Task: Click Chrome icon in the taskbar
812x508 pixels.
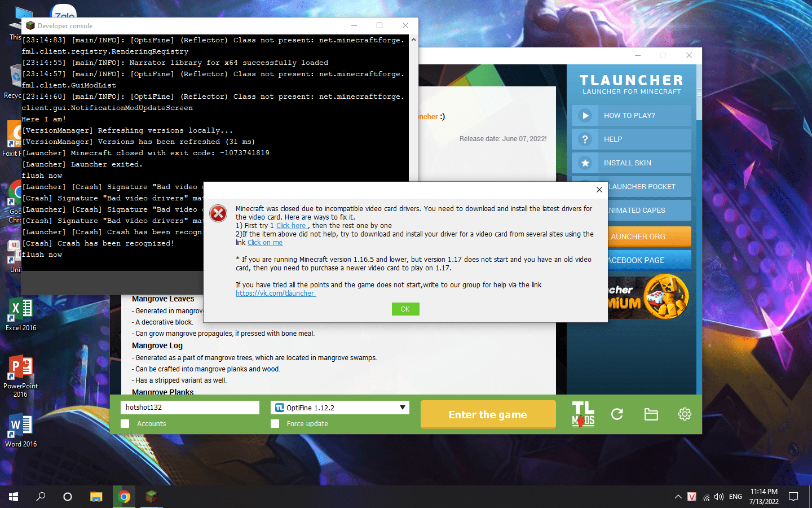Action: tap(124, 497)
